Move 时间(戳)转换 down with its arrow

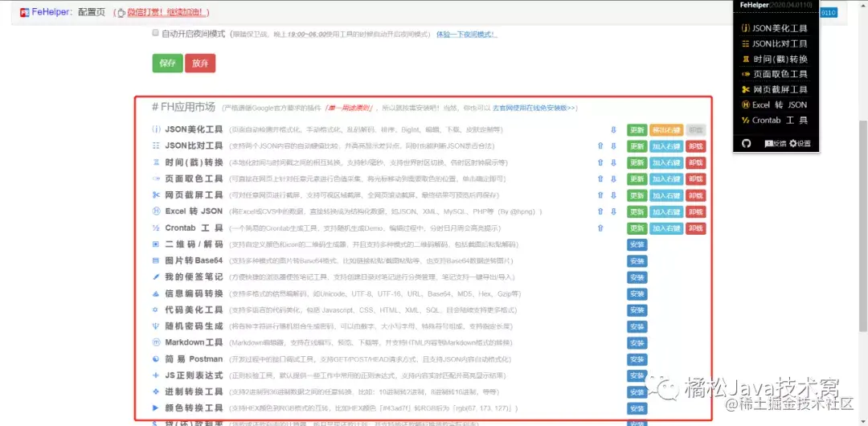(613, 163)
